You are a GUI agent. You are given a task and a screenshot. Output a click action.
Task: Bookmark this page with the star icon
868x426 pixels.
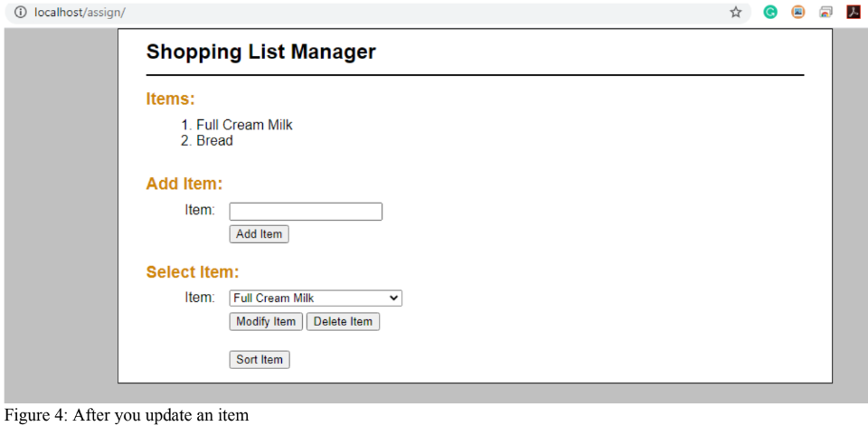(x=736, y=13)
